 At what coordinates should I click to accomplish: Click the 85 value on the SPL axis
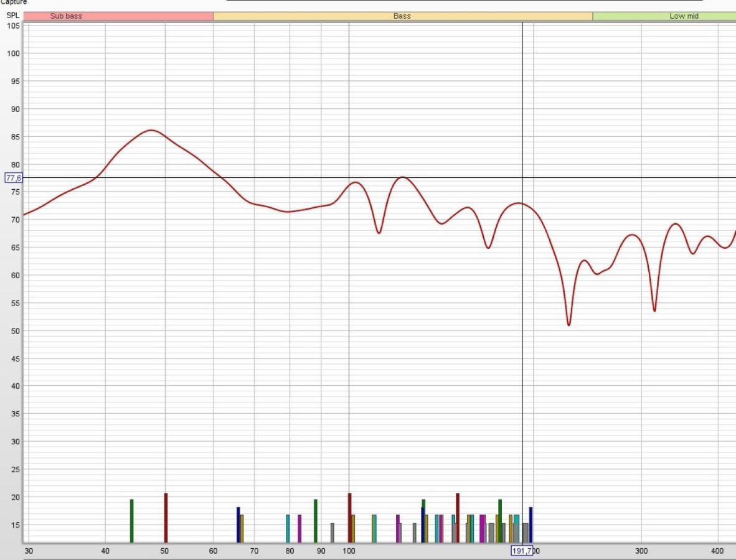[16, 137]
